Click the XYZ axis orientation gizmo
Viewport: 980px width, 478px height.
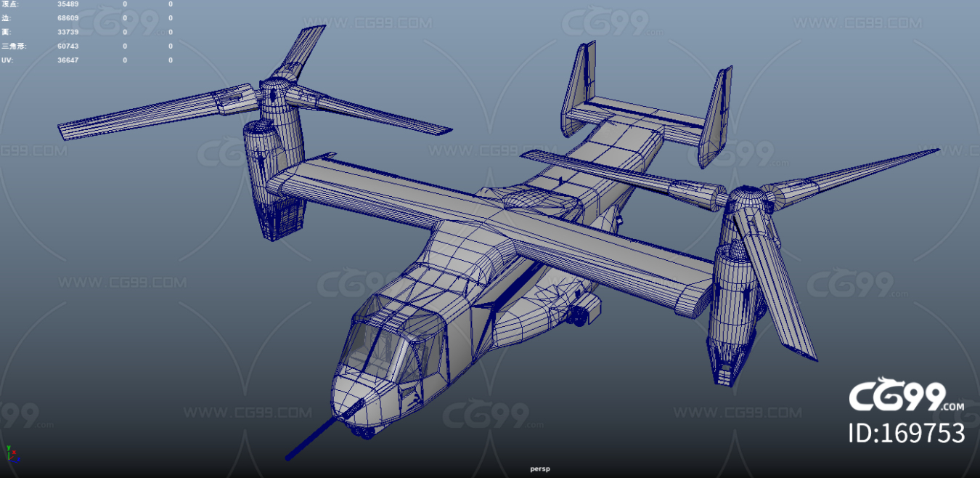click(x=12, y=453)
